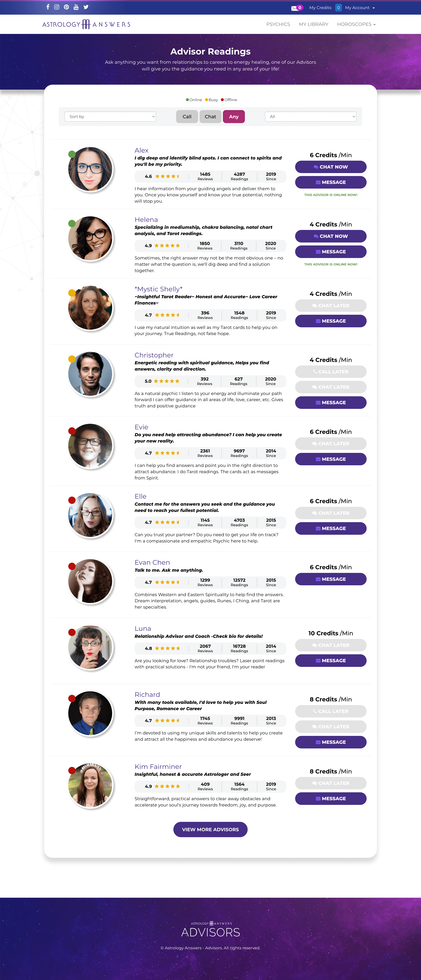Click the My Credits count badge
The image size is (421, 980).
pos(338,8)
